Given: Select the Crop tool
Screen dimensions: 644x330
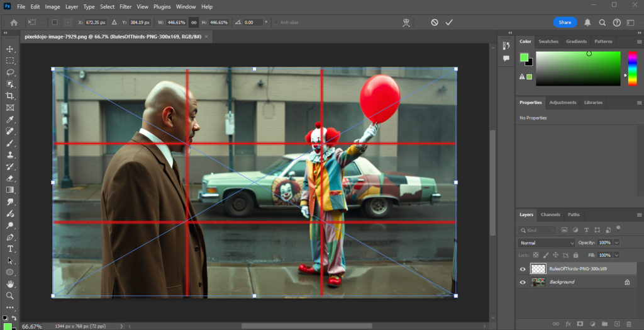Looking at the screenshot, I should coord(10,96).
